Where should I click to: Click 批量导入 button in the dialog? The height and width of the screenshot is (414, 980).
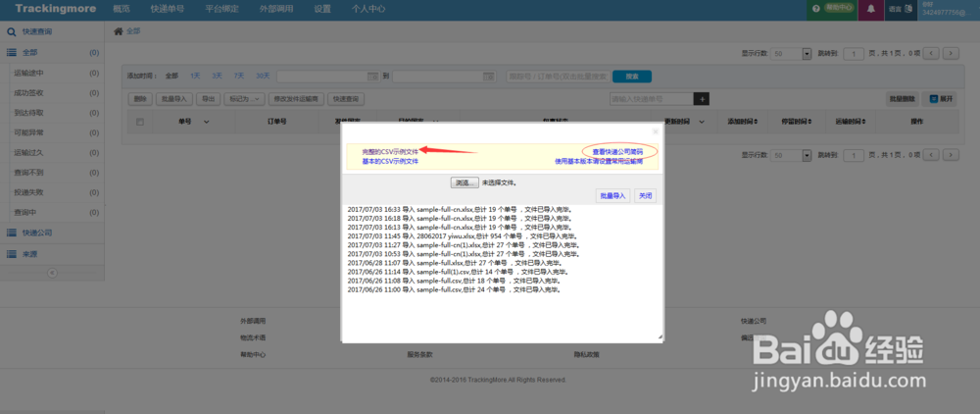tap(612, 196)
